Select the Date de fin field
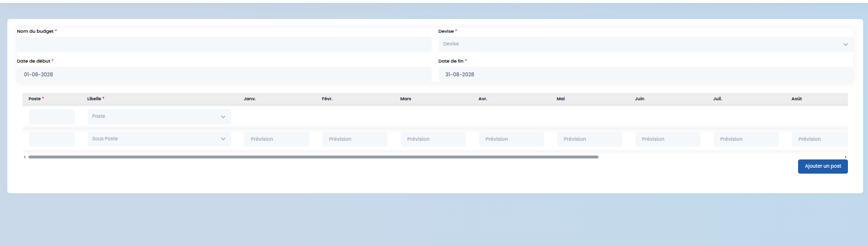This screenshot has height=246, width=868. [645, 74]
